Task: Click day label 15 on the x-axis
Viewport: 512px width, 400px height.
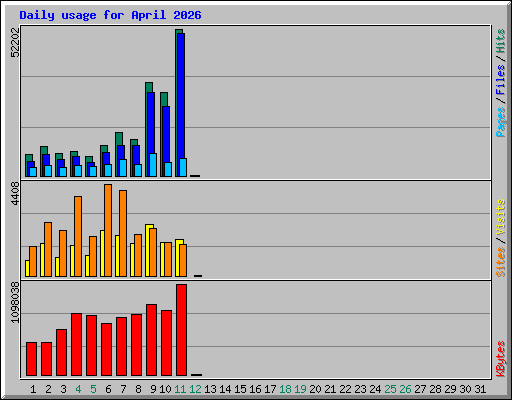Action: click(240, 389)
